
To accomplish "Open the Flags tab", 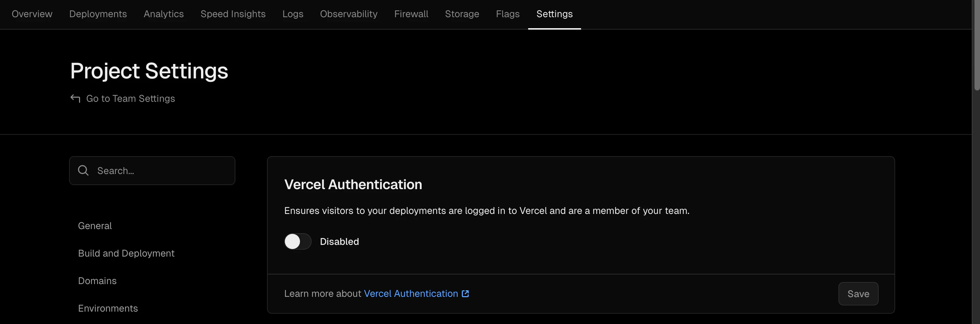I will coord(508,14).
